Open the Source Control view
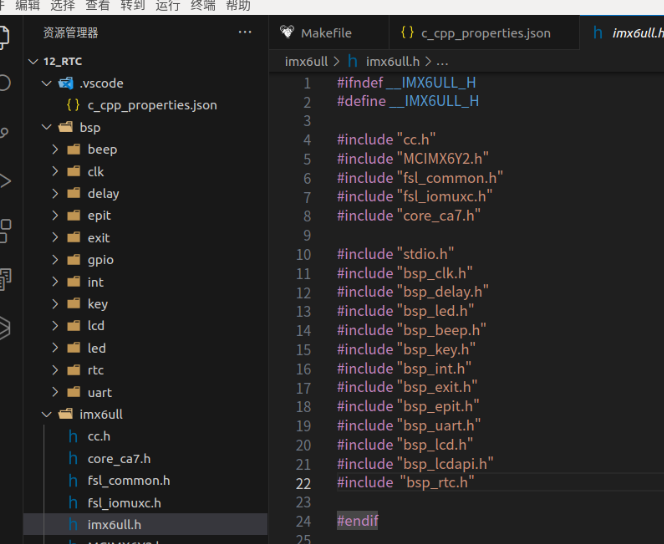This screenshot has width=664, height=544. (x=5, y=133)
